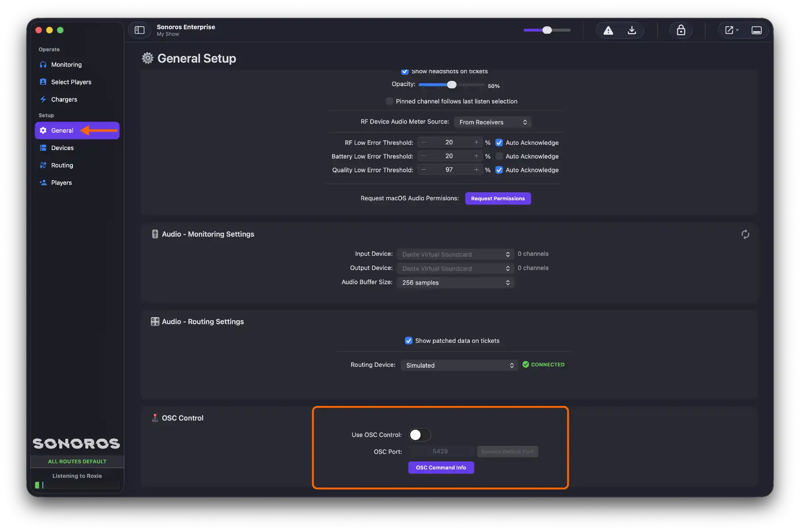
Task: Open RF Device Audio Meter Source dropdown
Action: (x=492, y=122)
